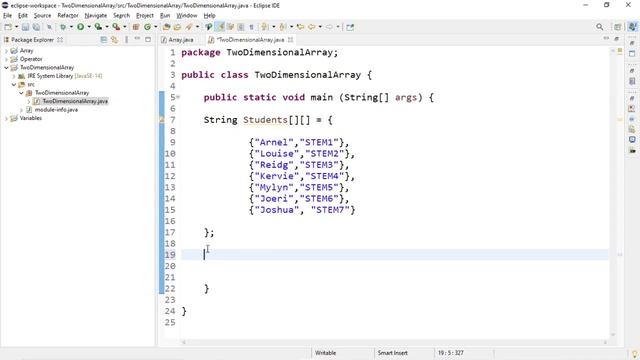This screenshot has height=360, width=640.
Task: Click the Forward navigation arrow icon
Action: 329,27
